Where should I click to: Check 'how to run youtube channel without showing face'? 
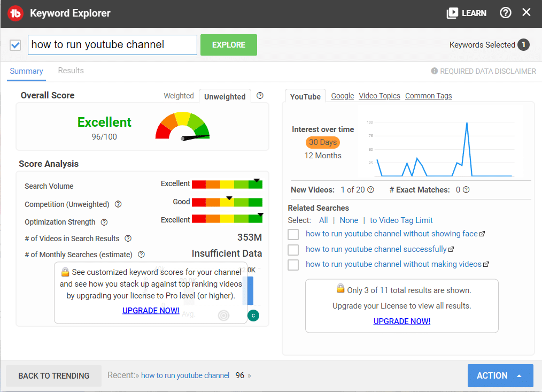click(293, 234)
